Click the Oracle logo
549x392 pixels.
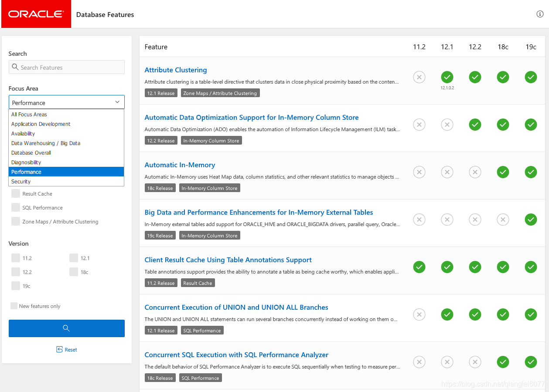(x=36, y=14)
